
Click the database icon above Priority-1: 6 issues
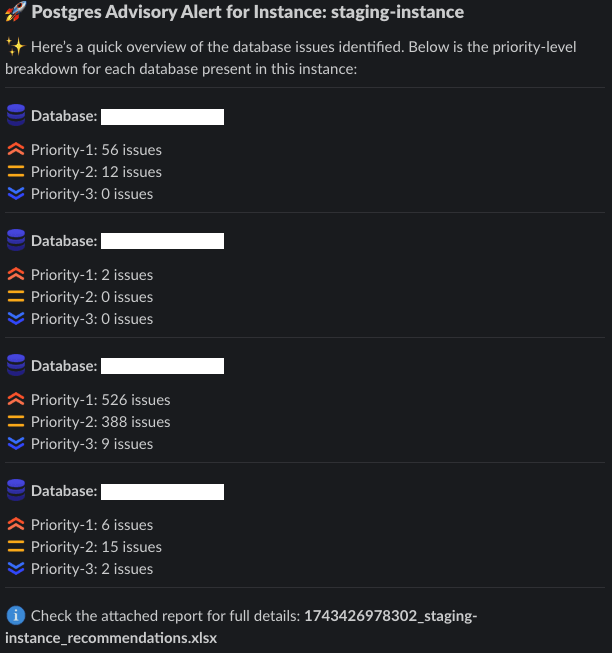pyautogui.click(x=16, y=490)
